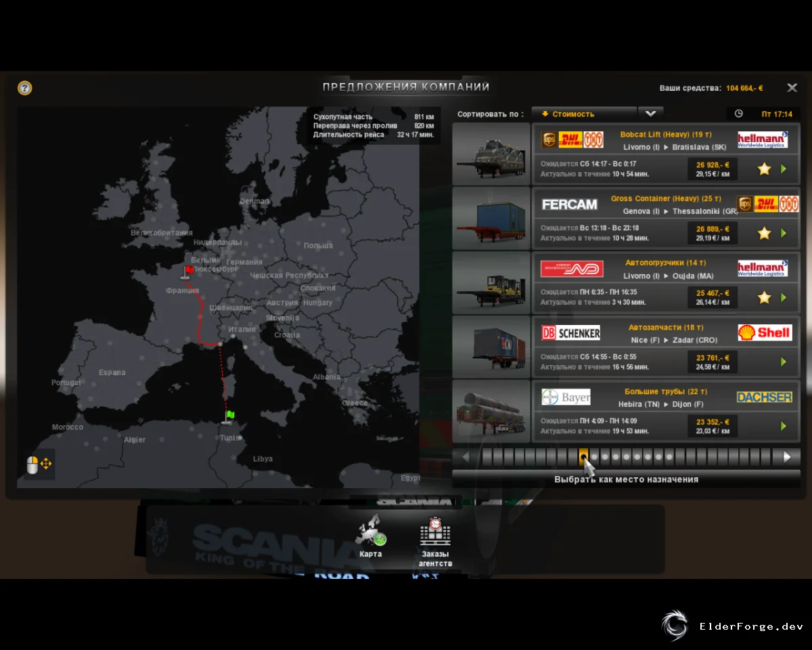812x650 pixels.
Task: Go to previous page with left arrow
Action: (x=466, y=457)
